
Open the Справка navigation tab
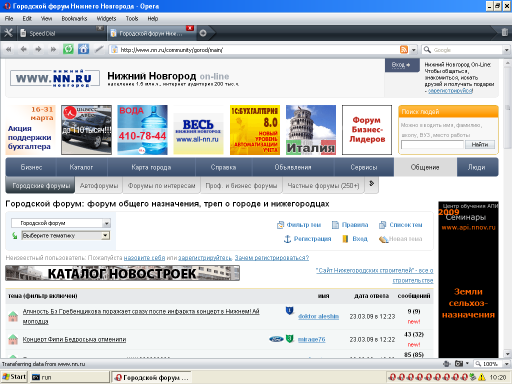pos(223,167)
